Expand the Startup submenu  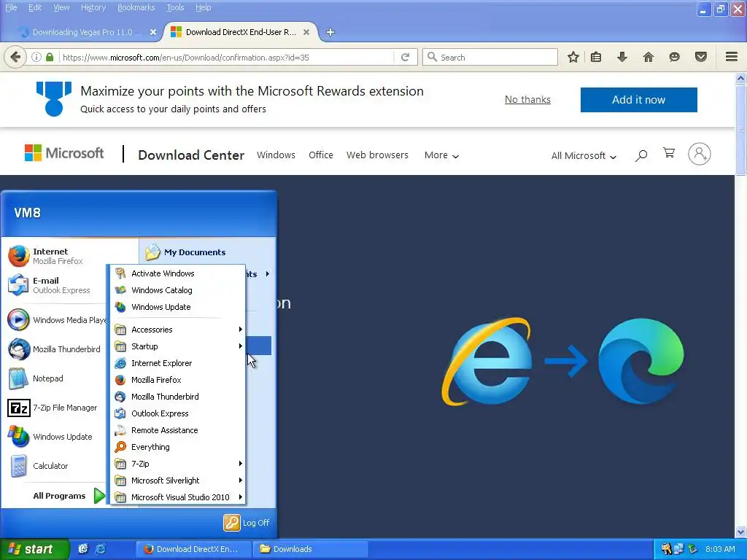coord(176,346)
